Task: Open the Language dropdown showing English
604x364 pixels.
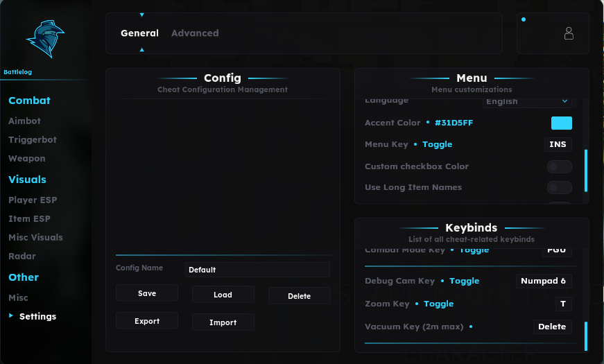Action: (527, 102)
